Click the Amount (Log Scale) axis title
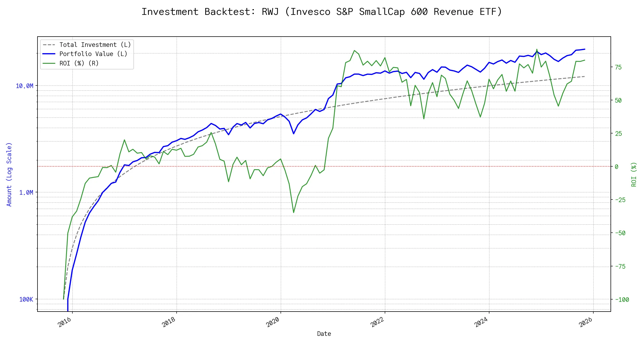The height and width of the screenshot is (343, 644). [x=9, y=174]
